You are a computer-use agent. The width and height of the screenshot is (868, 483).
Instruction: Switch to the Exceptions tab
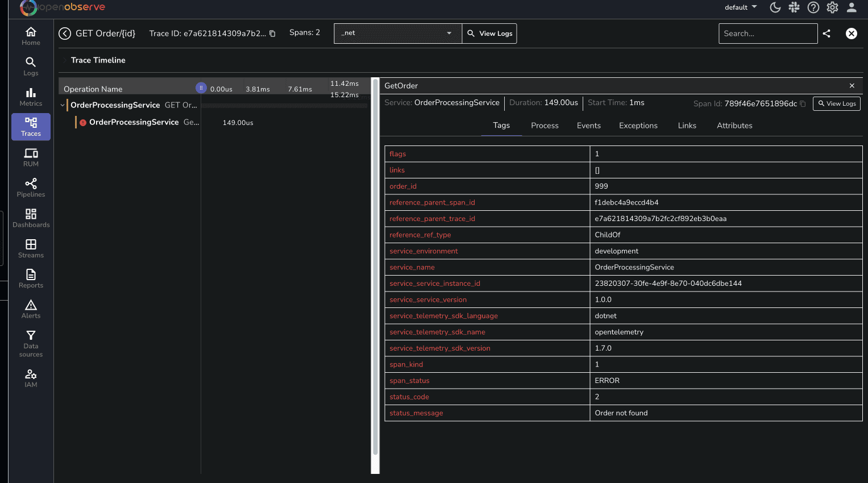(638, 126)
